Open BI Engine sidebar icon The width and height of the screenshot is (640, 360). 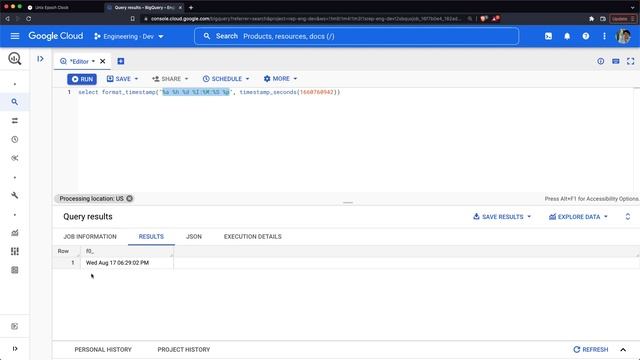15,270
